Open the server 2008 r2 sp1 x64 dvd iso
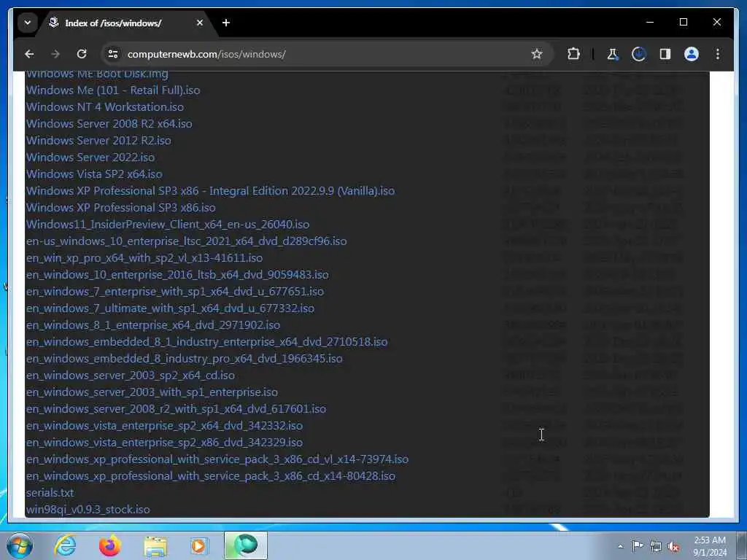This screenshot has height=560, width=747. [177, 408]
